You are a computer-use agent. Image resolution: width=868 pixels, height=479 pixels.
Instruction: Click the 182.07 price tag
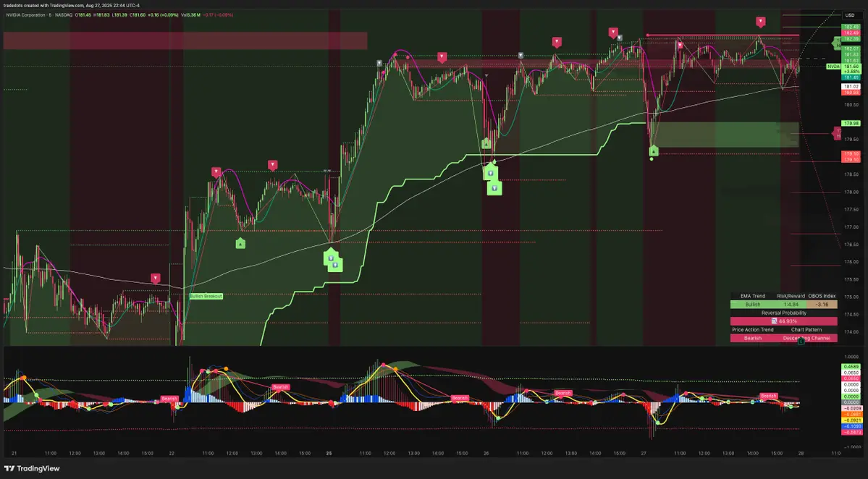coord(851,49)
